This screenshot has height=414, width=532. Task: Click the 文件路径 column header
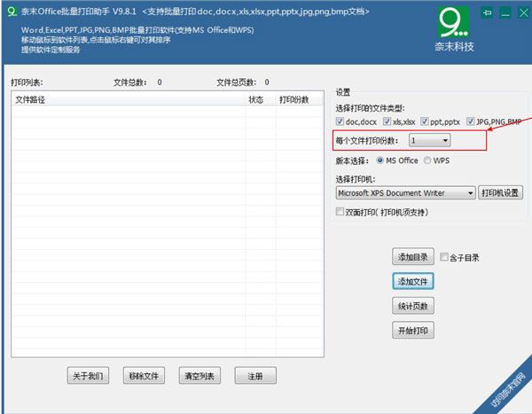[129, 100]
